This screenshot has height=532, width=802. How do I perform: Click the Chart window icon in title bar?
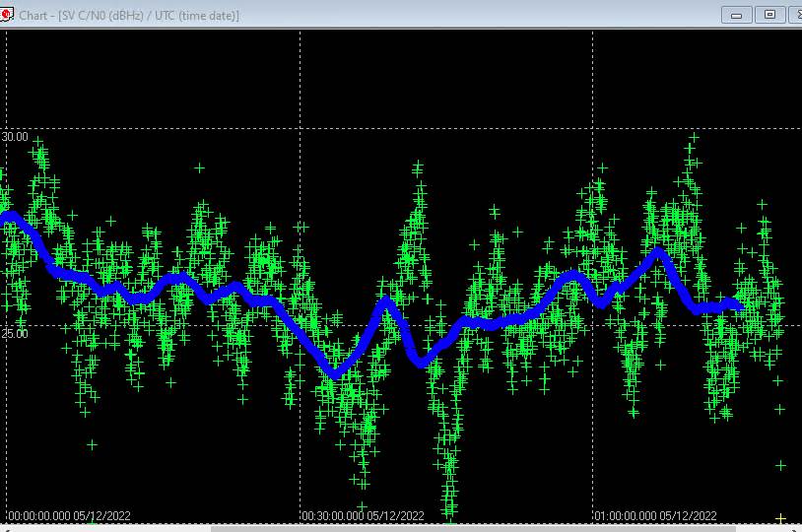[8, 15]
